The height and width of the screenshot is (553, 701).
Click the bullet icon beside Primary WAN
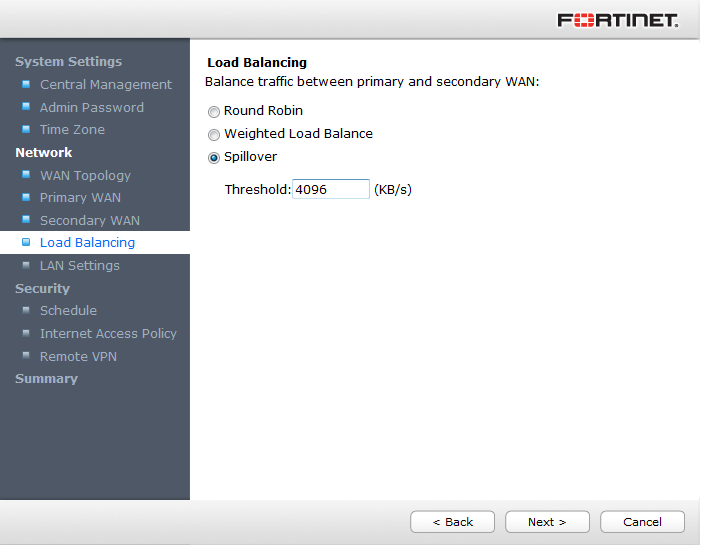tap(26, 197)
